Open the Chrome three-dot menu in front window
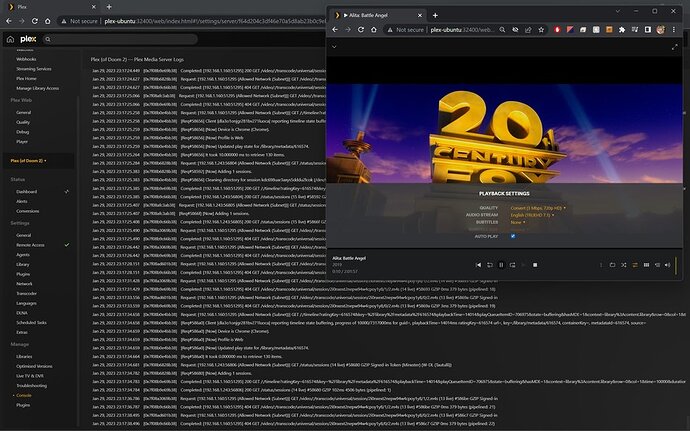Viewport: 690px width, 431px height. click(674, 30)
